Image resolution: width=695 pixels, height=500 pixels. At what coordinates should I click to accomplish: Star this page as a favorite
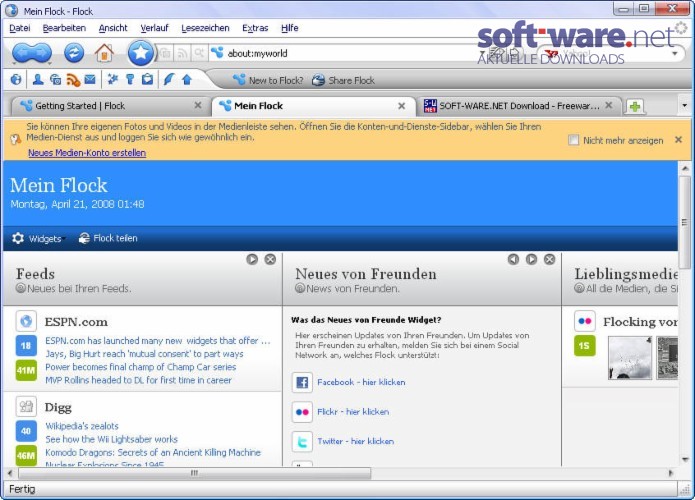coord(141,53)
